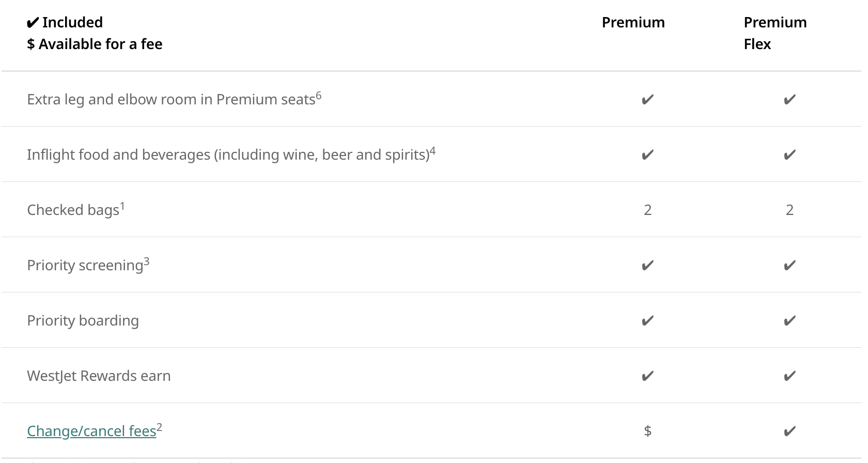Screen dimensions: 868x463
Task: Click Premium Flex checkmark for Priority screening
Action: [789, 265]
